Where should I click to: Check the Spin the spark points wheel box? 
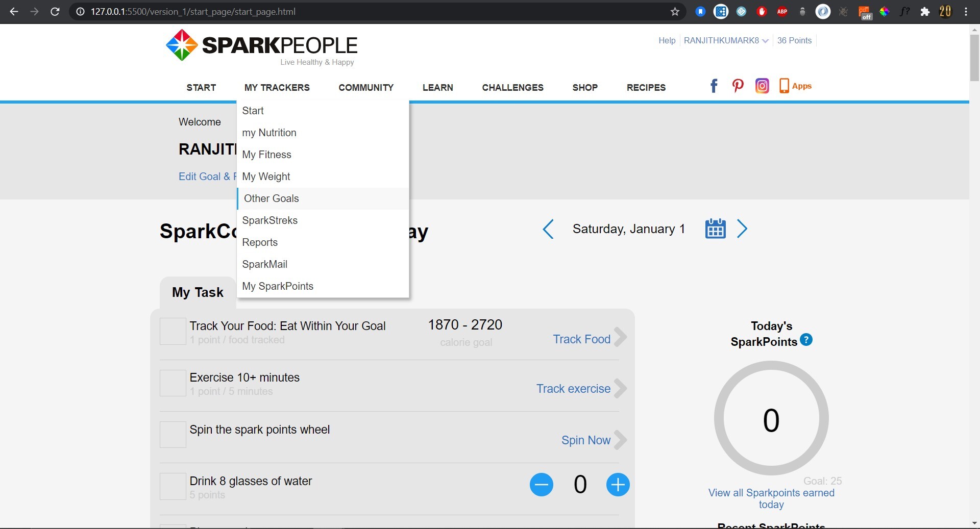point(173,435)
